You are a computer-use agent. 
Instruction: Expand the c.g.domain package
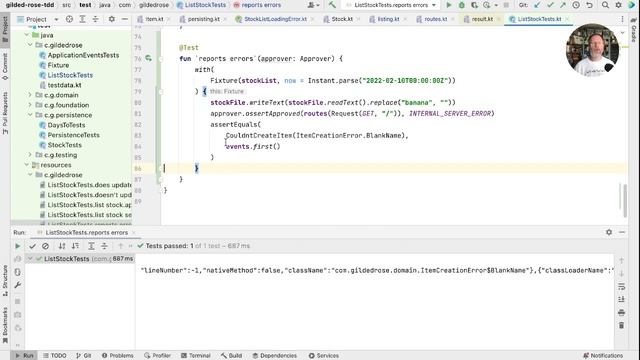tap(30, 95)
